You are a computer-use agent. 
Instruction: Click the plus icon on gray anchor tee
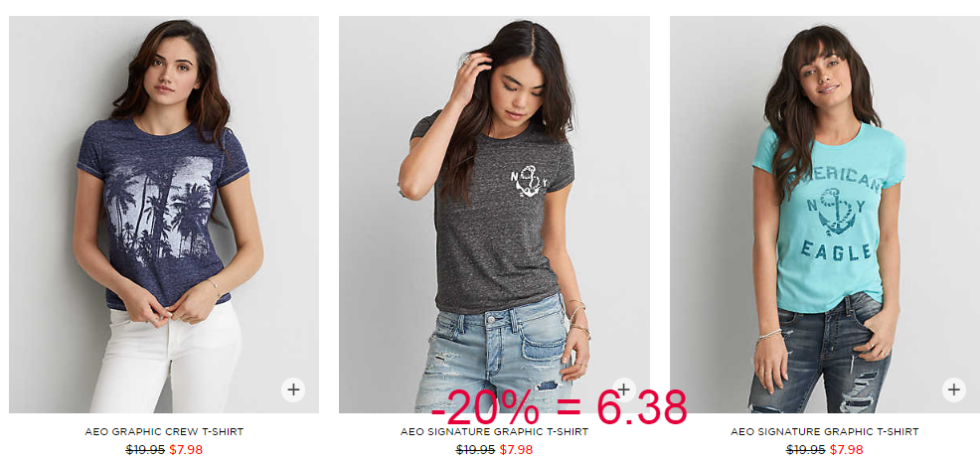[624, 390]
